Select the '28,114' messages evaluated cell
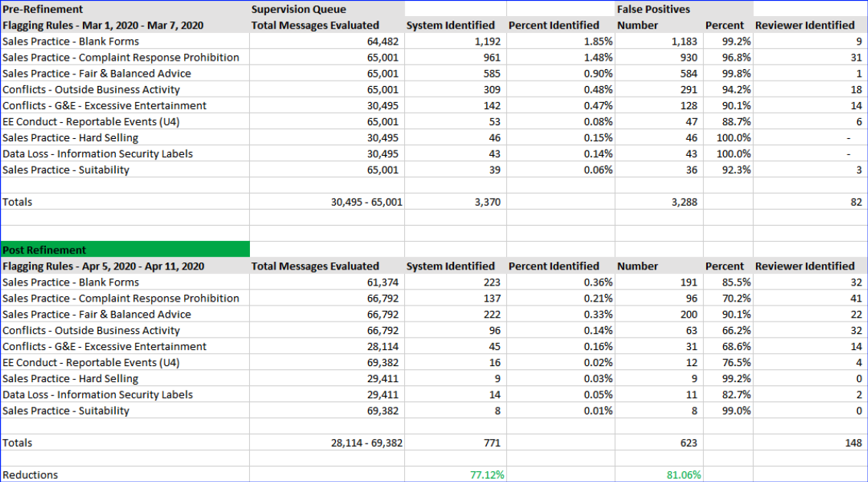The width and height of the screenshot is (868, 482). tap(327, 347)
